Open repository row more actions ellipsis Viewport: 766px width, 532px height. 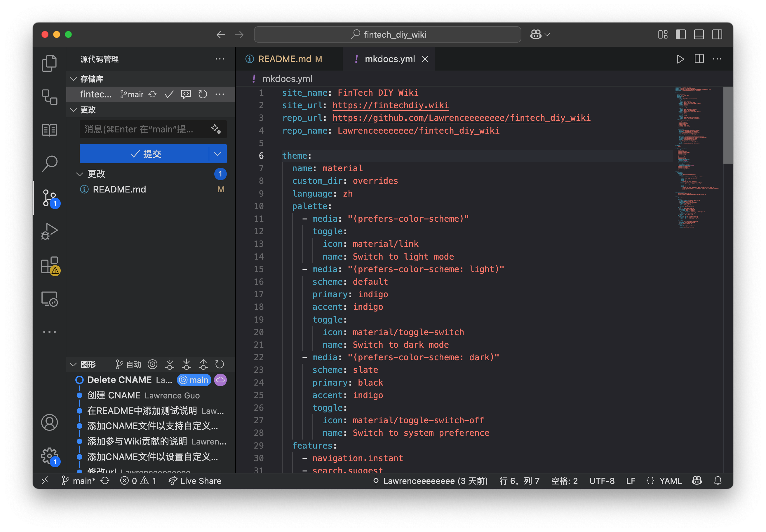pos(220,94)
